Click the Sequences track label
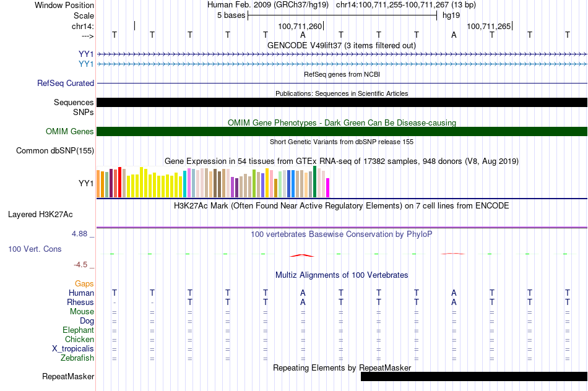This screenshot has width=588, height=391. 74,102
